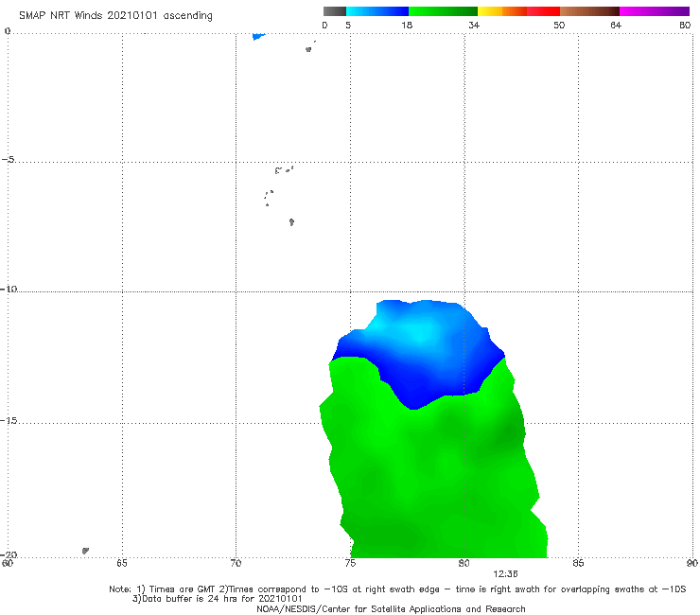Click the 'Data buffer is 24 hrs' note

pyautogui.click(x=218, y=599)
